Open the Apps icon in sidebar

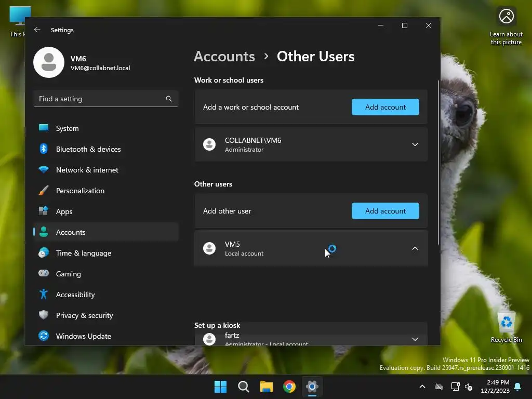click(x=44, y=211)
